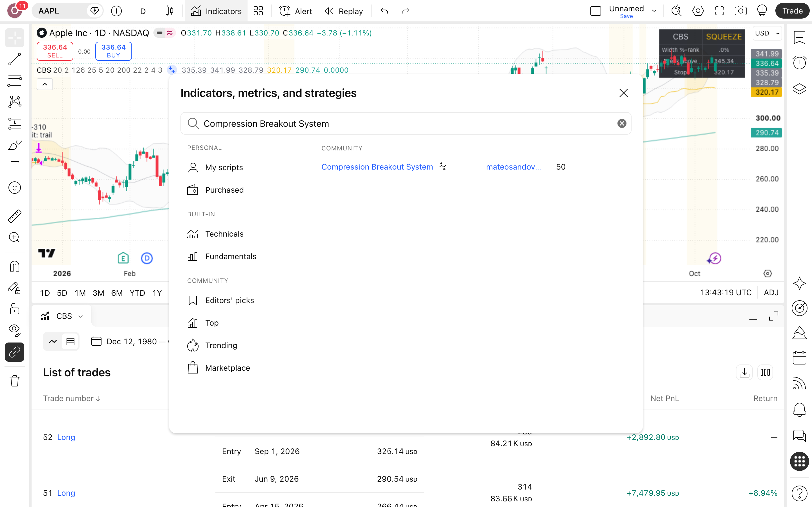Download the list of trades
Viewport: 812px width, 507px height.
(744, 372)
